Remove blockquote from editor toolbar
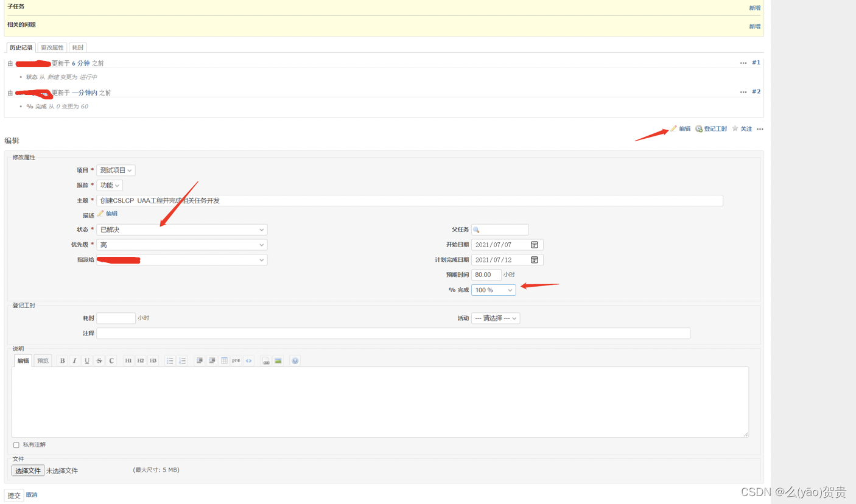Viewport: 856px width, 504px height. (x=212, y=361)
